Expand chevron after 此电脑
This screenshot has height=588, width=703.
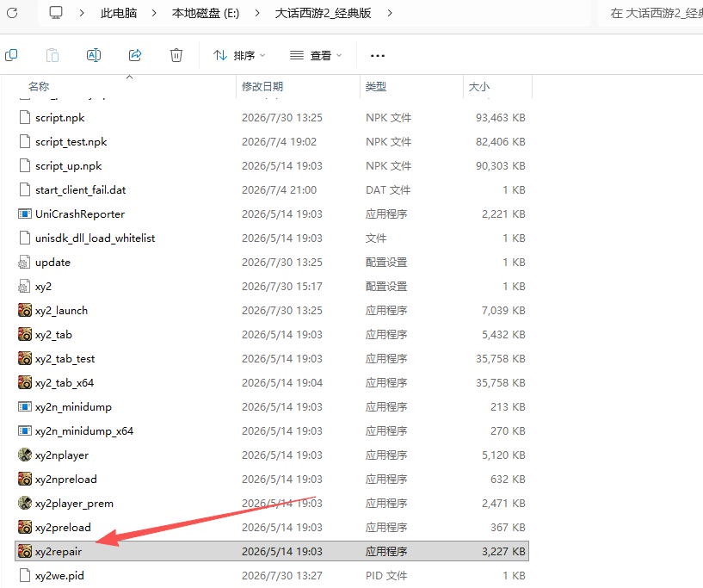[x=154, y=13]
